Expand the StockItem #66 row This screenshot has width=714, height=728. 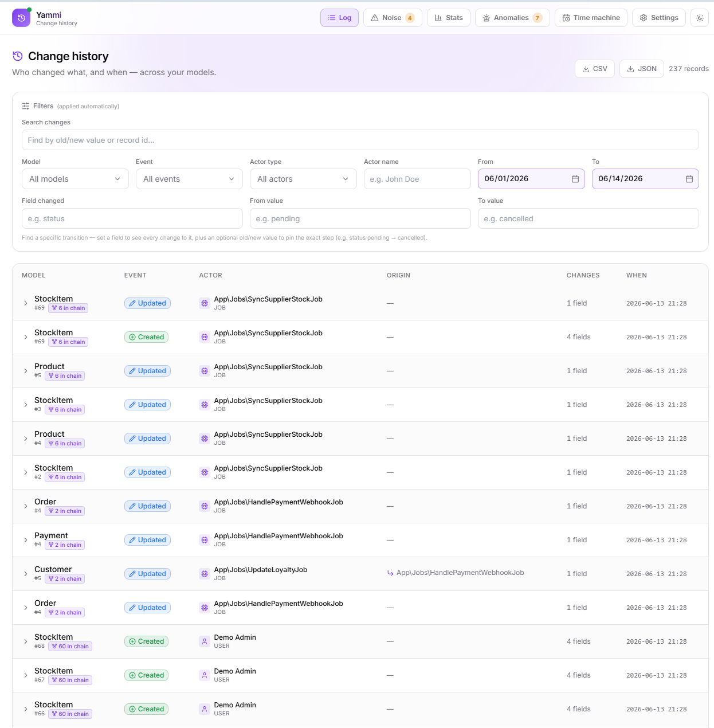pos(26,709)
